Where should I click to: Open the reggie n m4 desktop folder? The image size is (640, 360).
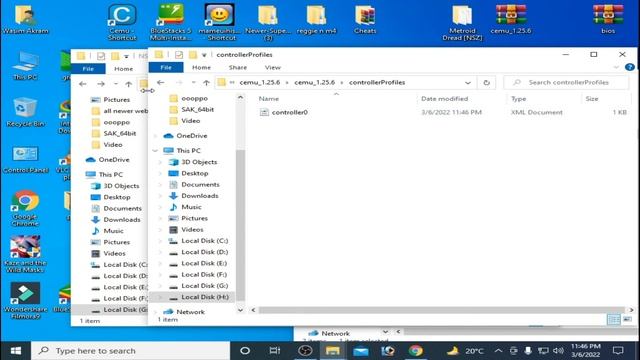click(x=316, y=20)
